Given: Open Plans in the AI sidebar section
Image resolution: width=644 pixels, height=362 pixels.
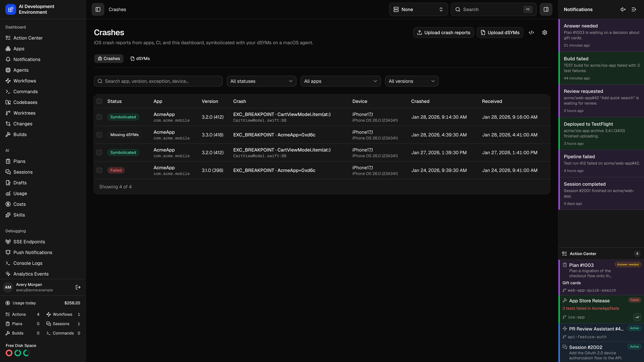Looking at the screenshot, I should point(43,161).
